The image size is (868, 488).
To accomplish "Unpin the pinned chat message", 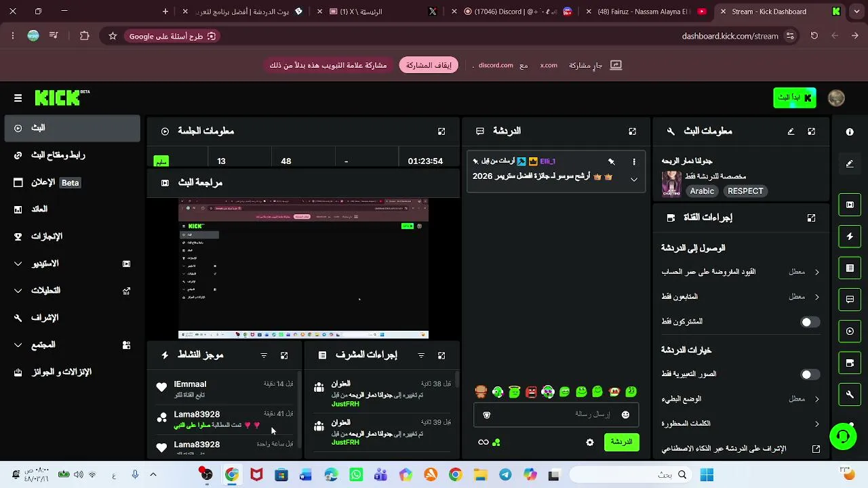I will tap(612, 161).
